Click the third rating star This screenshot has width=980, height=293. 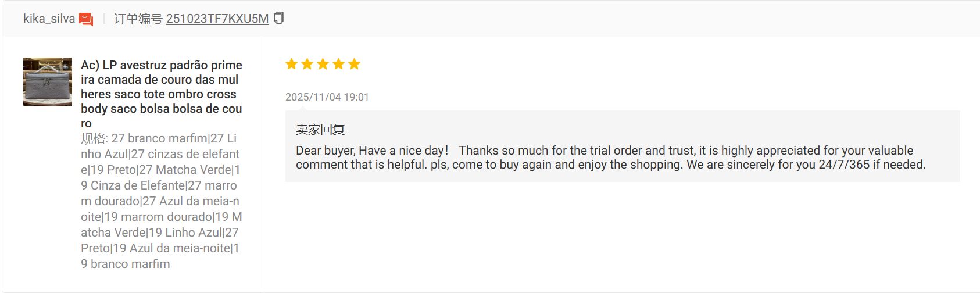pyautogui.click(x=323, y=64)
